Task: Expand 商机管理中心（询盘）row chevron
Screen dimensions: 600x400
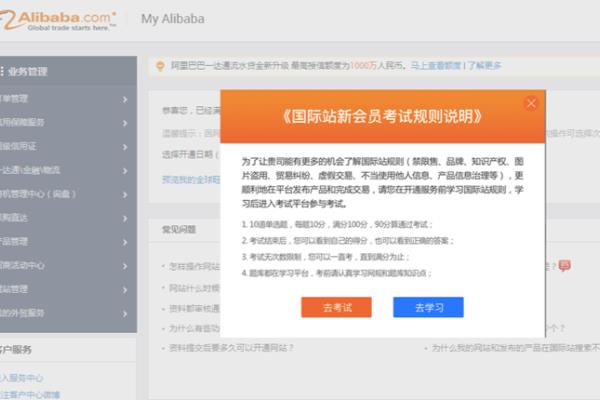Action: (x=125, y=194)
